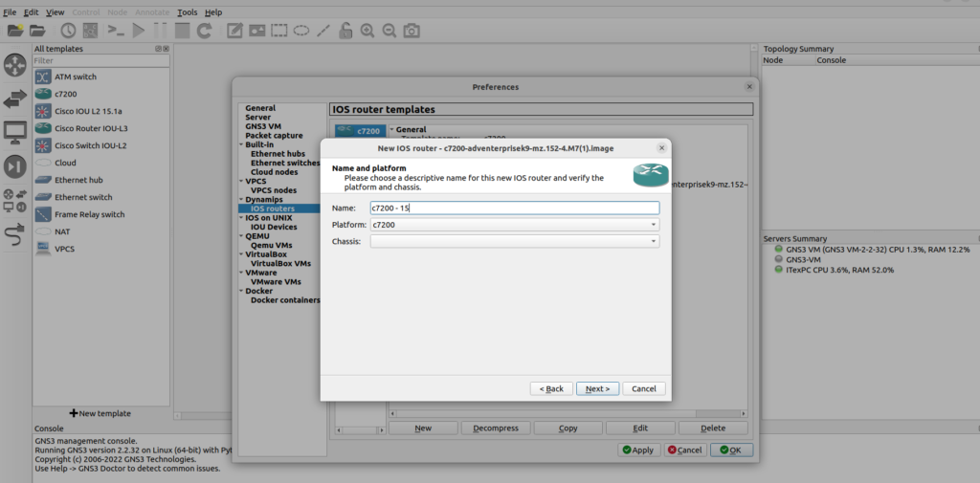Click the Next button in wizard
980x483 pixels.
point(597,388)
